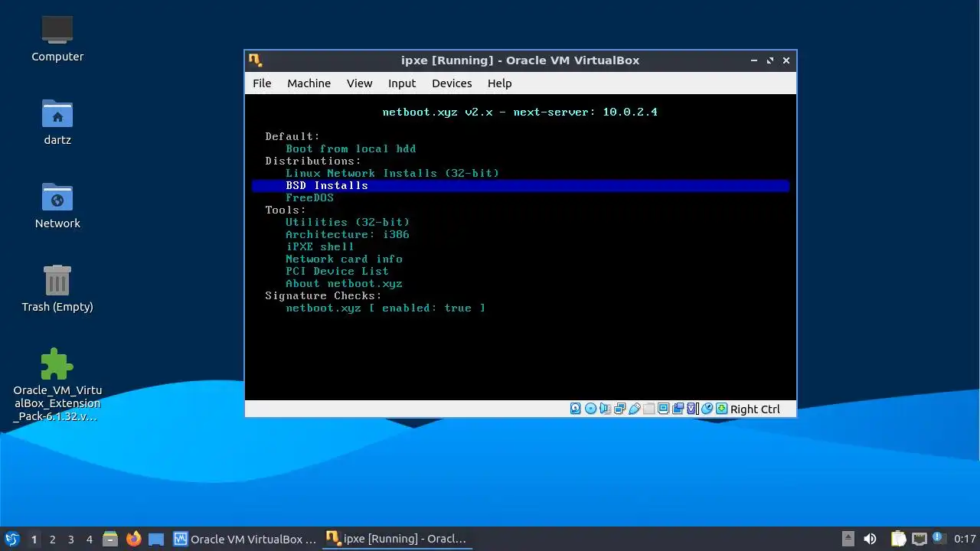The image size is (980, 551).
Task: Select PCI Device List entry
Action: point(337,271)
